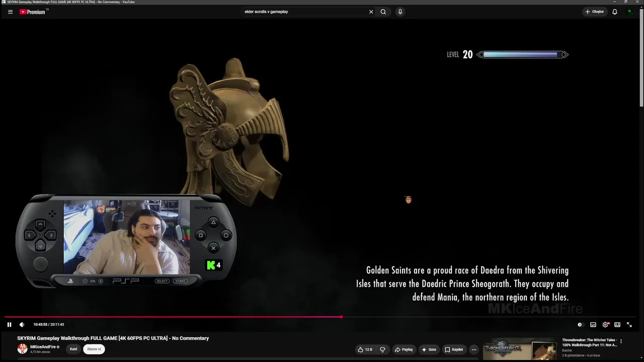The width and height of the screenshot is (644, 362).
Task: Open options for the Thronebreaker recommendation
Action: click(x=621, y=341)
